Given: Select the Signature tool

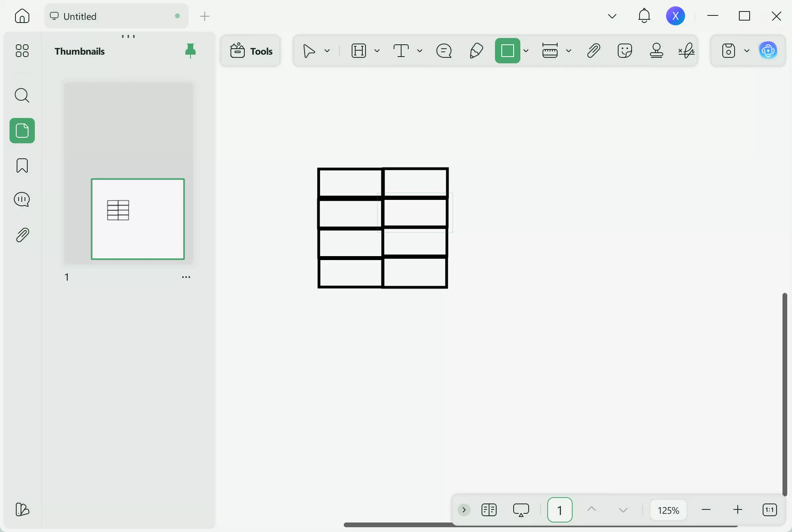Looking at the screenshot, I should tap(687, 51).
